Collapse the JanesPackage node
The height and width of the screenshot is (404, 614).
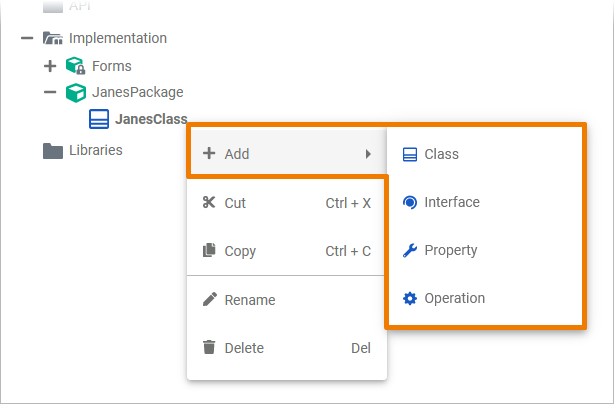pos(50,92)
